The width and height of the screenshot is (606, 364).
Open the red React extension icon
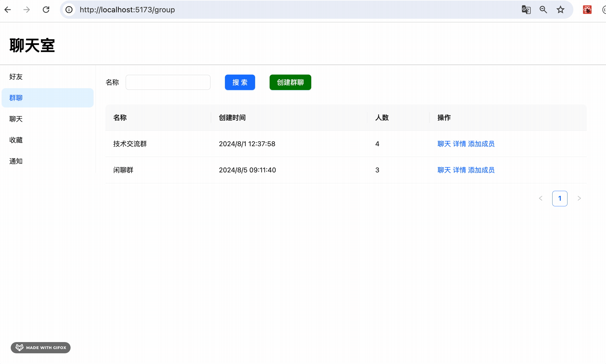pyautogui.click(x=587, y=10)
